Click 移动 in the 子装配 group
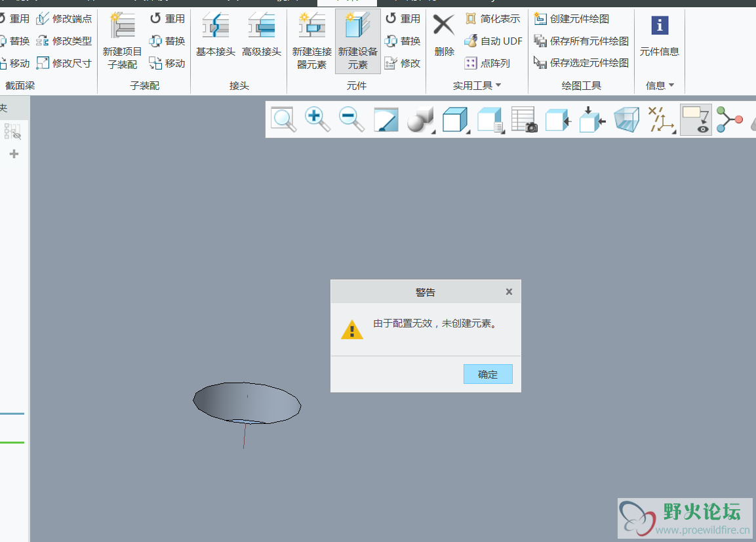 [x=167, y=63]
